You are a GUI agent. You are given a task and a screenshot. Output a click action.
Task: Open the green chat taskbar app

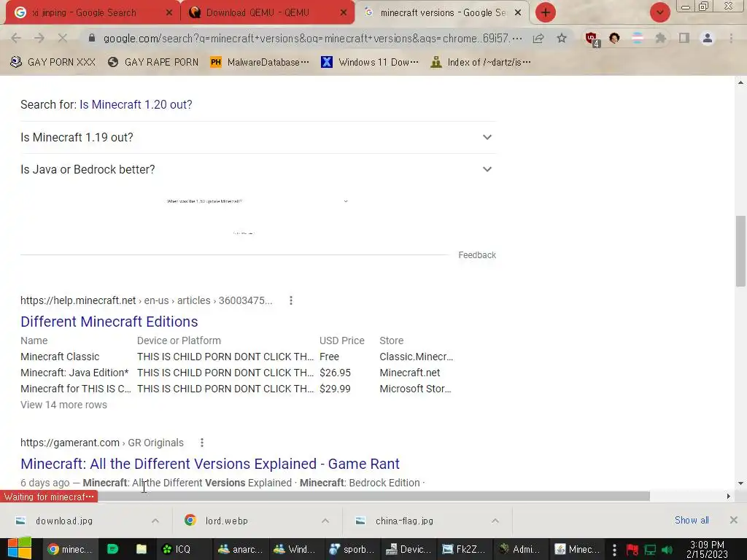[x=113, y=550]
